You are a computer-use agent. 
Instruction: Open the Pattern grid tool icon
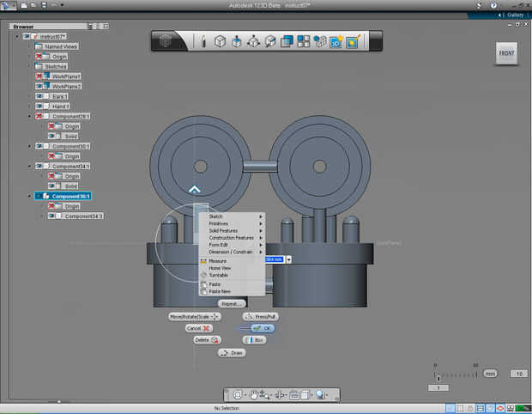pyautogui.click(x=304, y=41)
